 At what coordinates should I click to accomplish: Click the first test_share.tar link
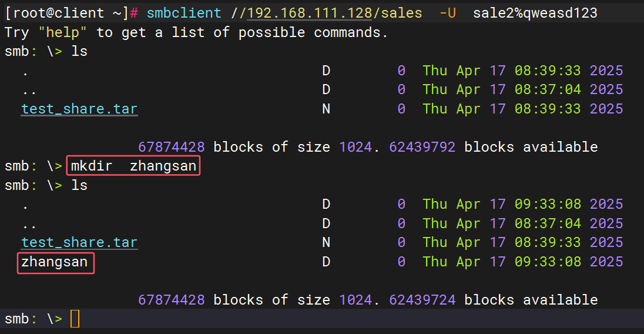pyautogui.click(x=79, y=109)
